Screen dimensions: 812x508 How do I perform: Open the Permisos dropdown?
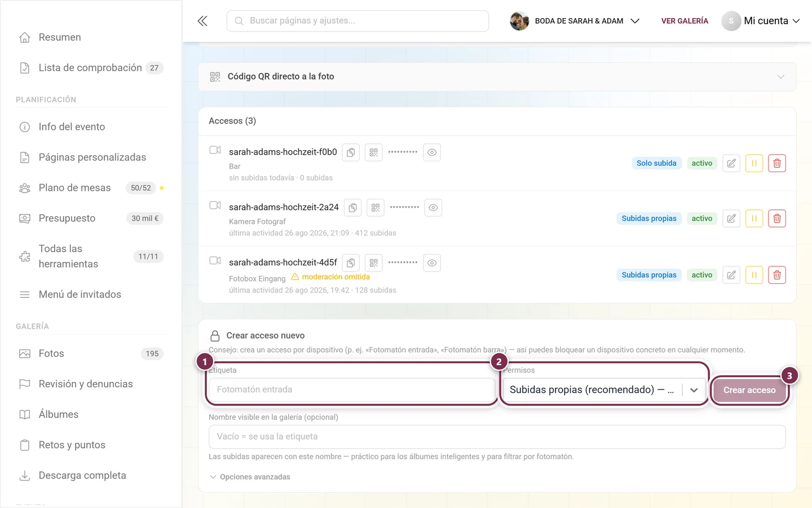click(x=604, y=390)
